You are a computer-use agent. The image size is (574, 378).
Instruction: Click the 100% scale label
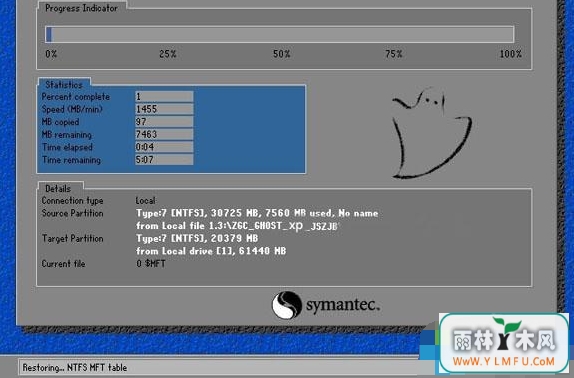point(511,54)
